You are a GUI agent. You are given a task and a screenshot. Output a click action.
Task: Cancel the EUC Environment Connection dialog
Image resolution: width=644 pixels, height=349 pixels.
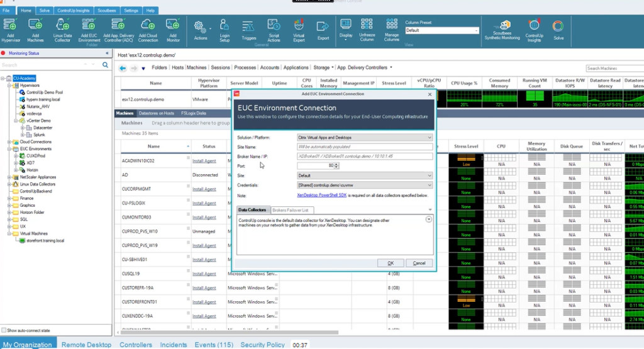[419, 263]
